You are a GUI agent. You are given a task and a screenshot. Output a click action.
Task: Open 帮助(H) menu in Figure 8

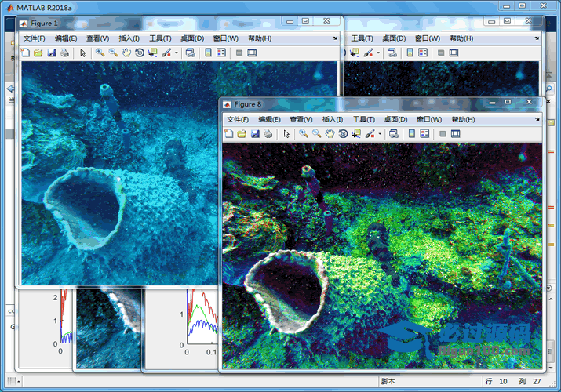pyautogui.click(x=463, y=119)
